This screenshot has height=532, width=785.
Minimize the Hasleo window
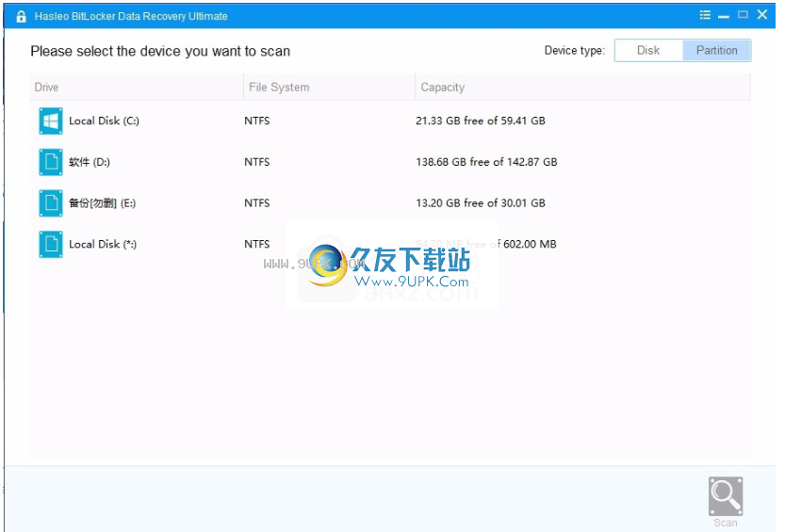coord(724,17)
